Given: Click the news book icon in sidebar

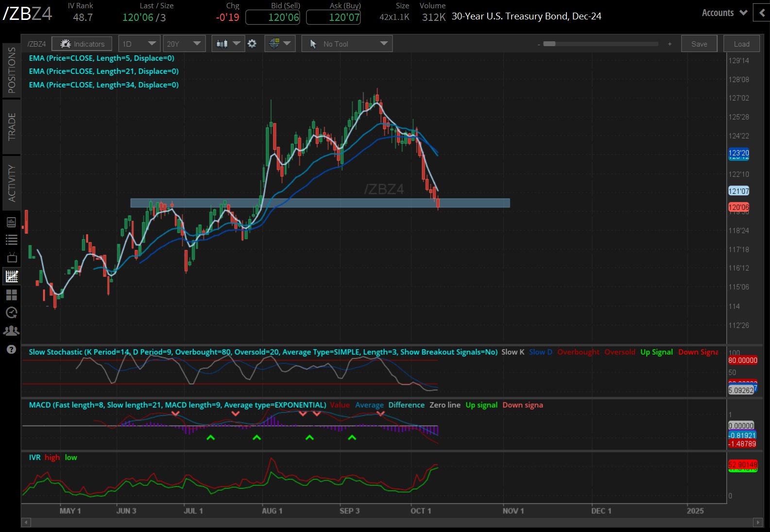Looking at the screenshot, I should 12,223.
